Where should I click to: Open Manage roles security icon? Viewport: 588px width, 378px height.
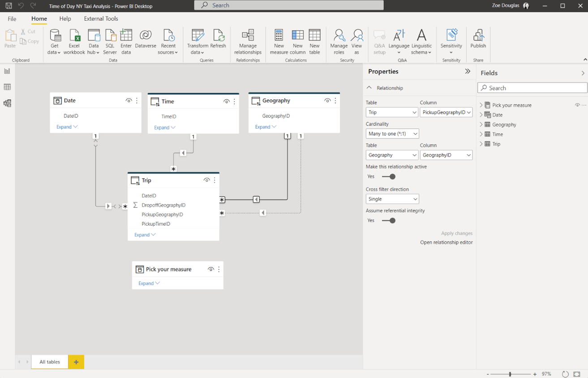pos(339,42)
